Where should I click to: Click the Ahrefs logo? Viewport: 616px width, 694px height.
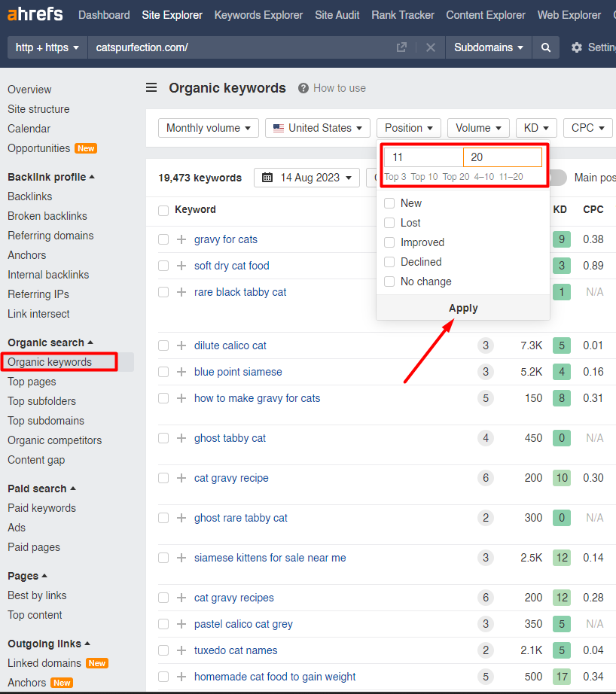tap(35, 14)
